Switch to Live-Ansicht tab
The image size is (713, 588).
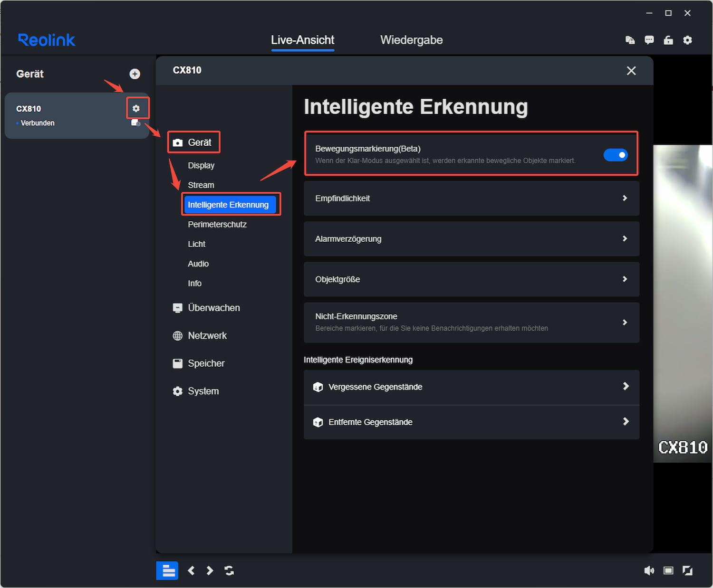[303, 40]
